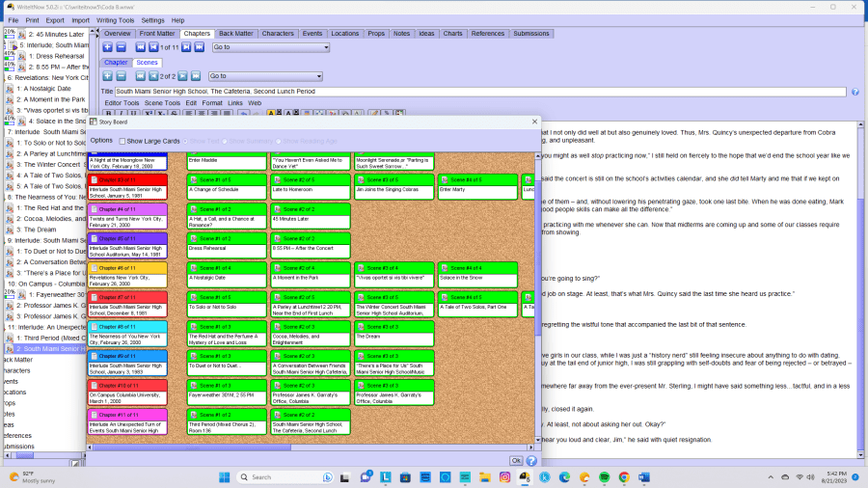This screenshot has height=488, width=868.
Task: Open the Scene Tools menu
Action: [x=162, y=102]
